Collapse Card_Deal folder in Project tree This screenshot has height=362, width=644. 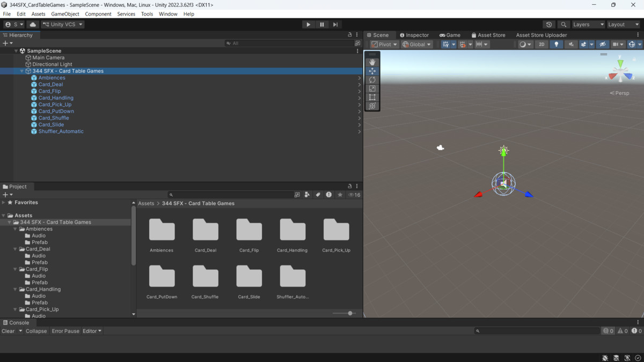[16, 249]
